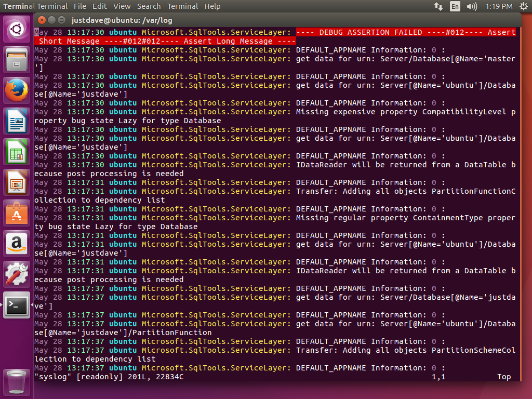Open the Amazon launcher icon
532x399 pixels.
17,244
